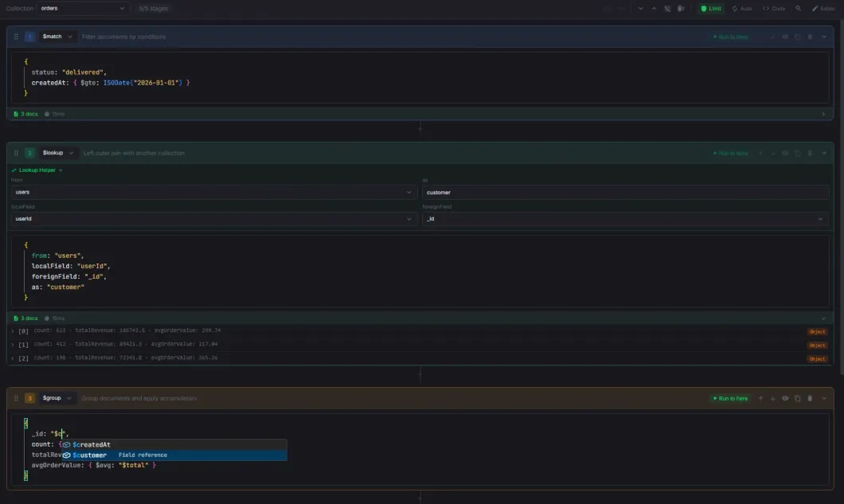The height and width of the screenshot is (504, 844).
Task: Move the $lookup stage up with the arrow icon
Action: [760, 153]
